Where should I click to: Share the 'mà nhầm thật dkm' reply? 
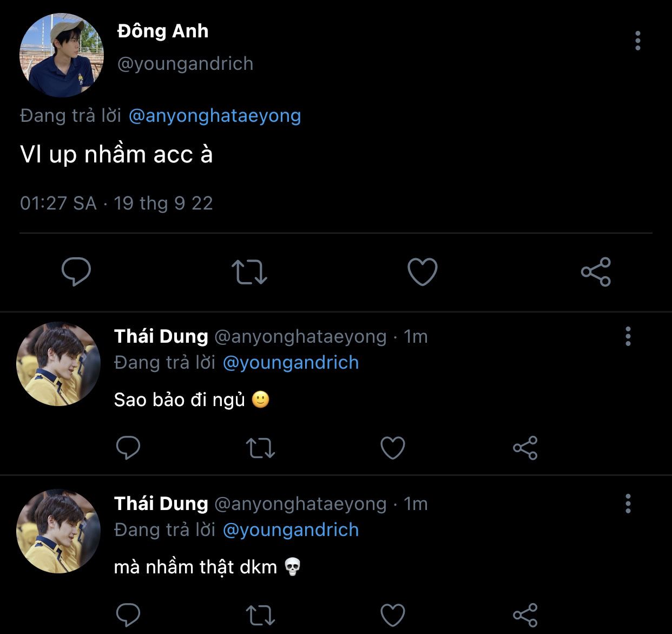(x=525, y=615)
